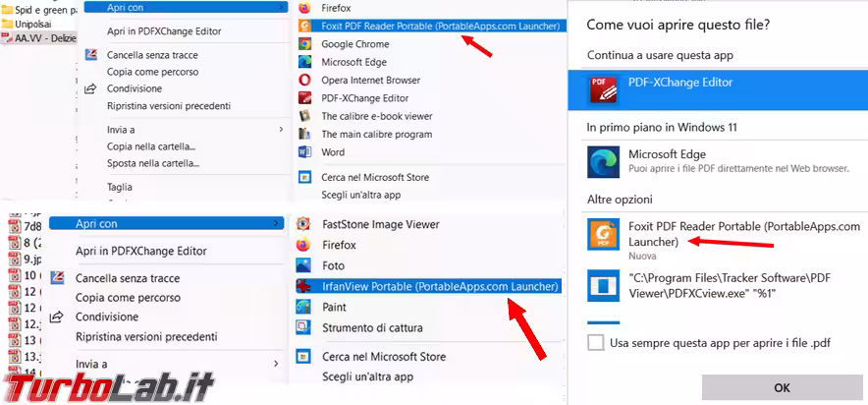Image resolution: width=868 pixels, height=405 pixels.
Task: Click the PDF-XChange Editor icon in dialog
Action: [601, 90]
